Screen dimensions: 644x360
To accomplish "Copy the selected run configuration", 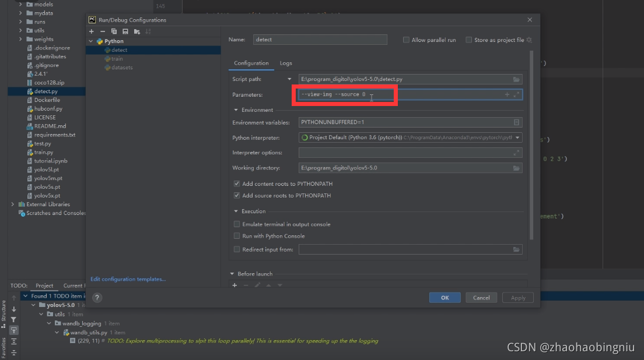I will click(114, 31).
